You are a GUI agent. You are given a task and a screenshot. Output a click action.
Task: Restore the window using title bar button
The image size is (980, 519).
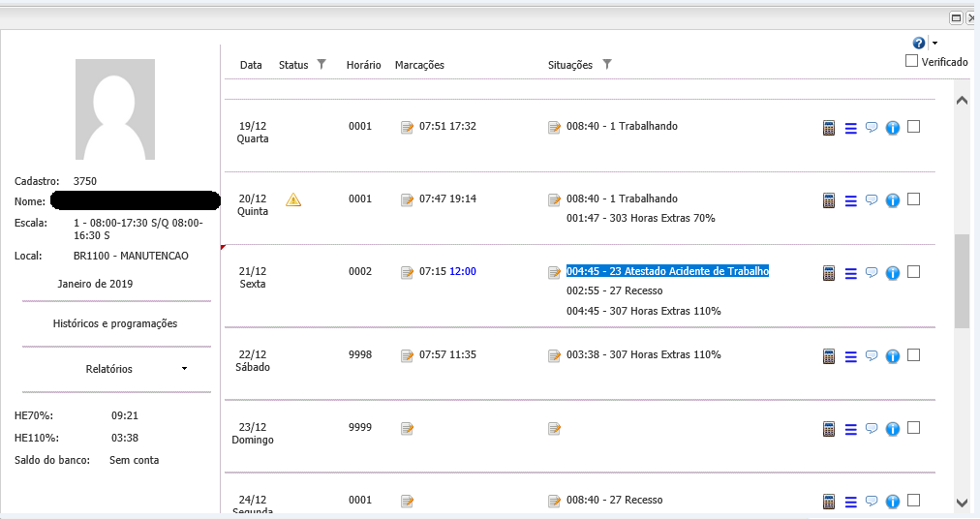point(956,18)
